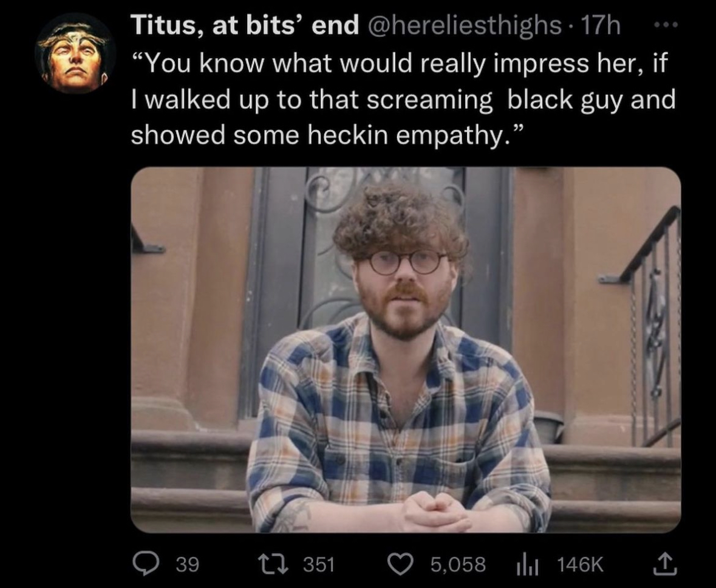716x588 pixels.
Task: View the 39 replies count
Action: 187,565
